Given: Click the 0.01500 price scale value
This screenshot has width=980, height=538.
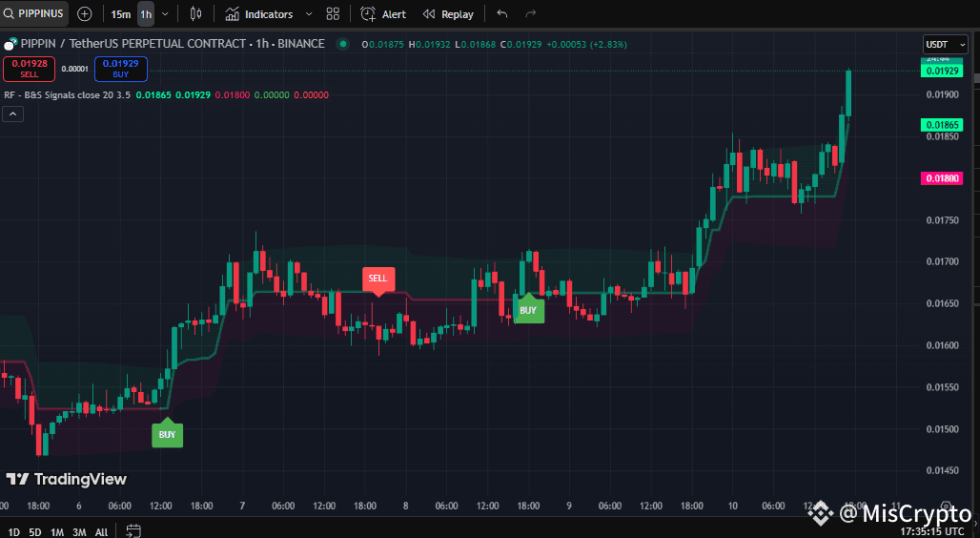Looking at the screenshot, I should (x=942, y=429).
